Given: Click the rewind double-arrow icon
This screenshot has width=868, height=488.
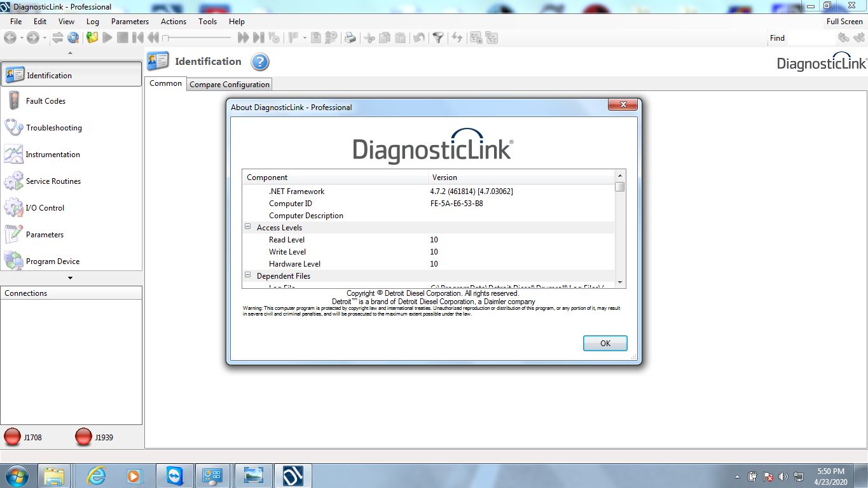Looking at the screenshot, I should pyautogui.click(x=153, y=38).
